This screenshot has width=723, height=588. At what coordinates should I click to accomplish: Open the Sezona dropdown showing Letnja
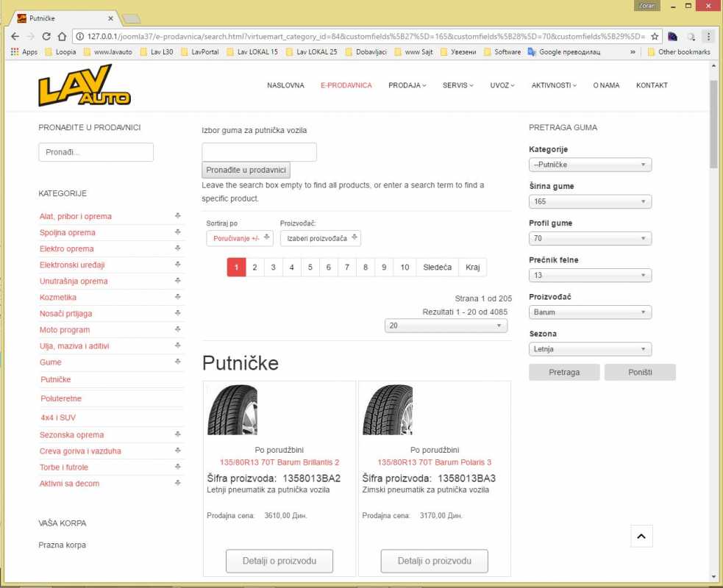(x=590, y=349)
